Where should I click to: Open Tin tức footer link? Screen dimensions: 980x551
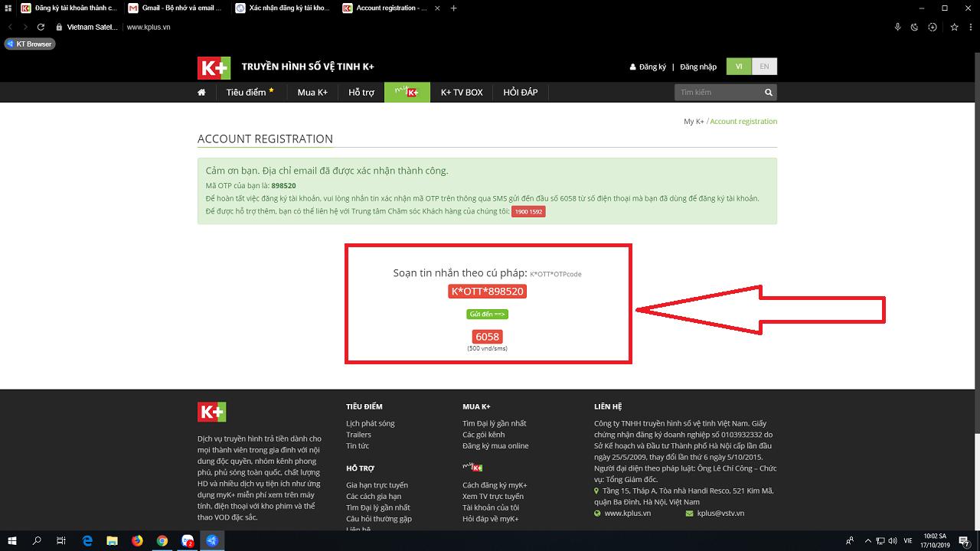click(x=358, y=446)
